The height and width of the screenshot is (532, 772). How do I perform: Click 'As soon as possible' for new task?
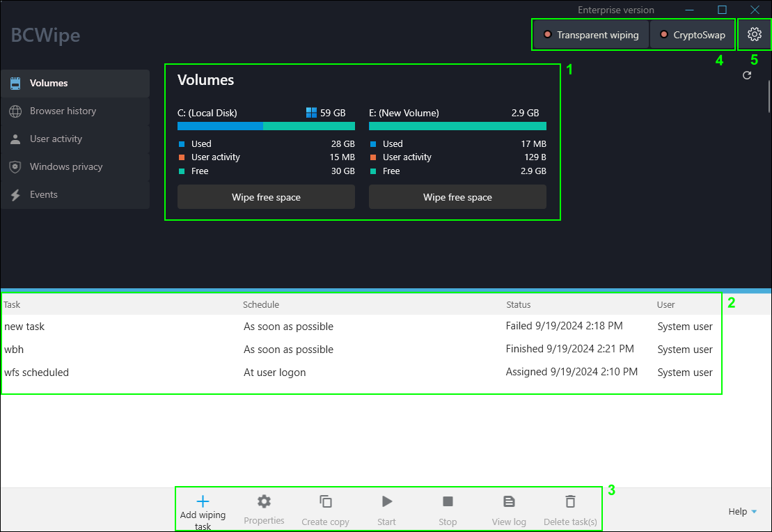[288, 326]
